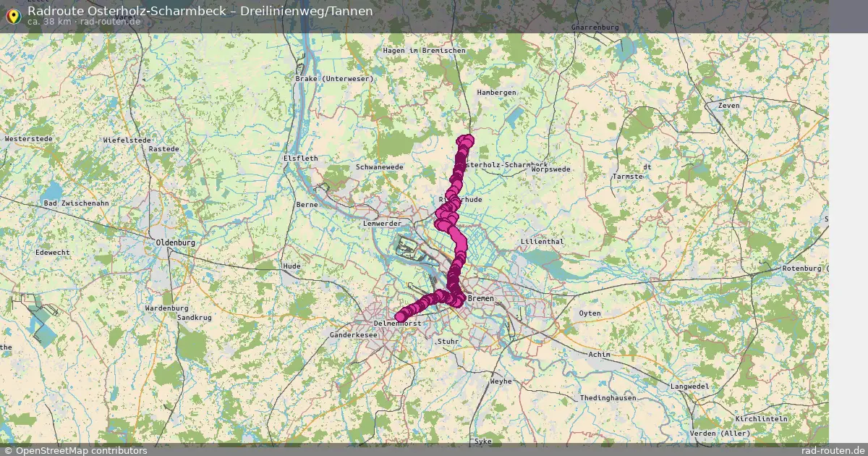The width and height of the screenshot is (868, 456).
Task: Click the rad-routen.de footer label
Action: click(x=833, y=450)
